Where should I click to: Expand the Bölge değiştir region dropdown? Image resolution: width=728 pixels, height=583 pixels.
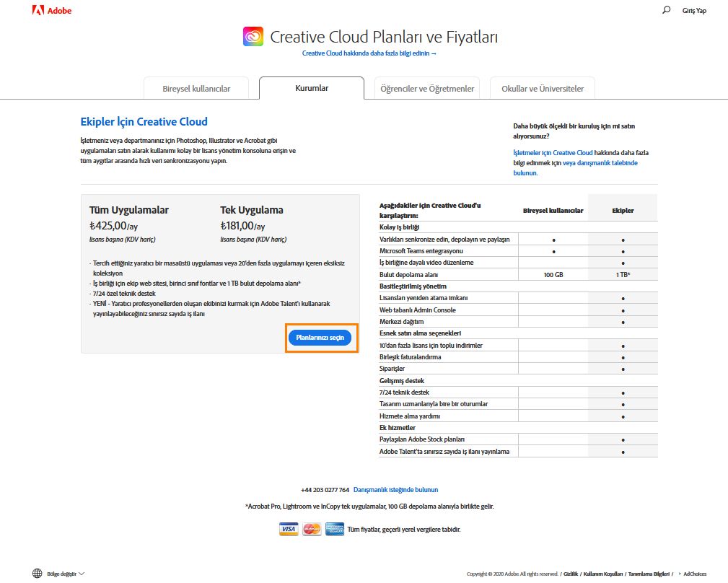66,574
